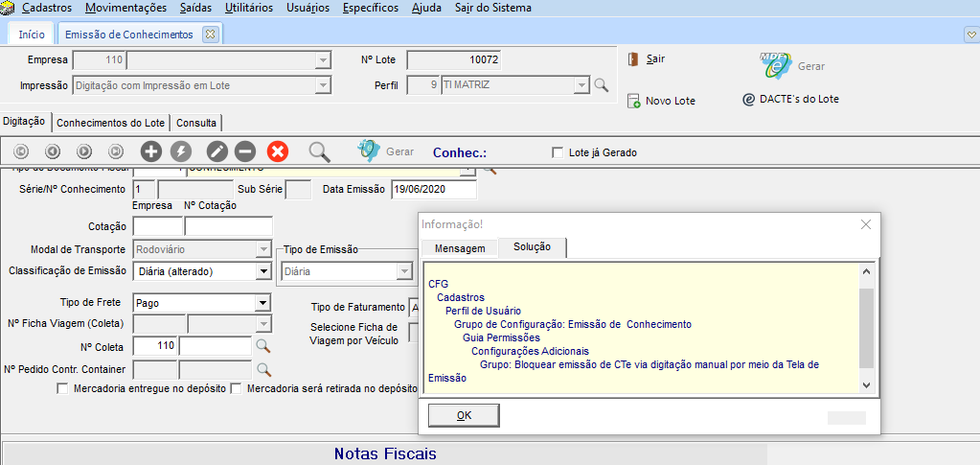This screenshot has height=465, width=980.
Task: Click the Solução scrollbar thumb
Action: [866, 329]
